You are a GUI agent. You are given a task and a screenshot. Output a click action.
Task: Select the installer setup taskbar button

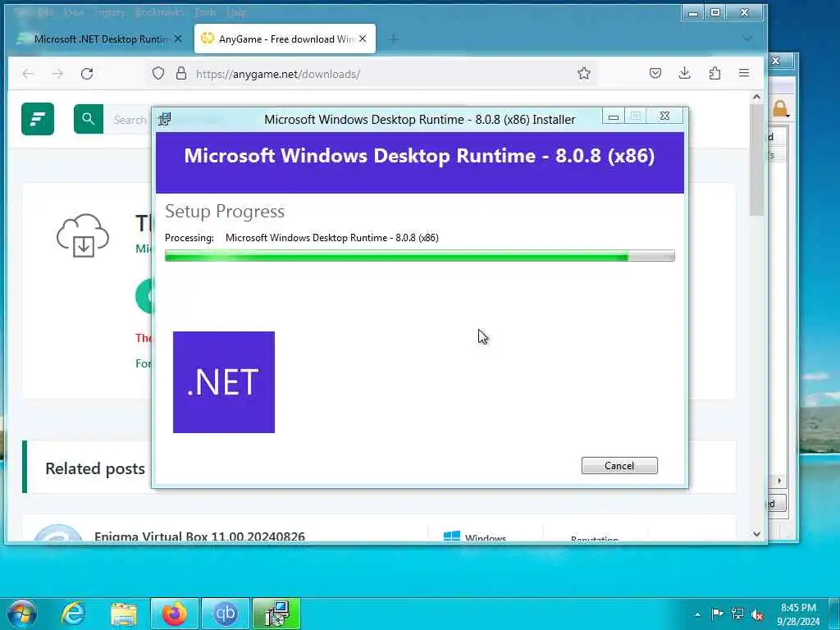[x=276, y=614]
